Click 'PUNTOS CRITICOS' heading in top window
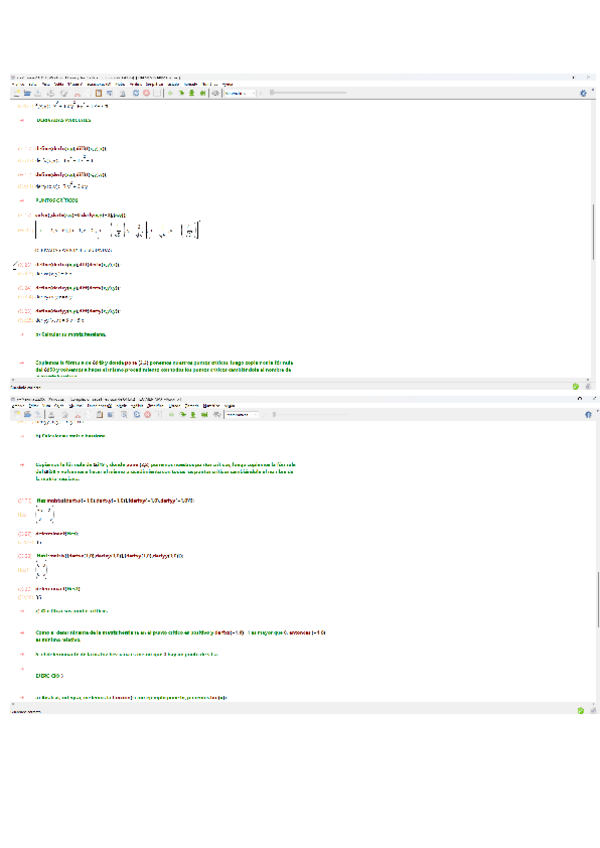Viewport: 600px width, 848px height. tap(57, 200)
